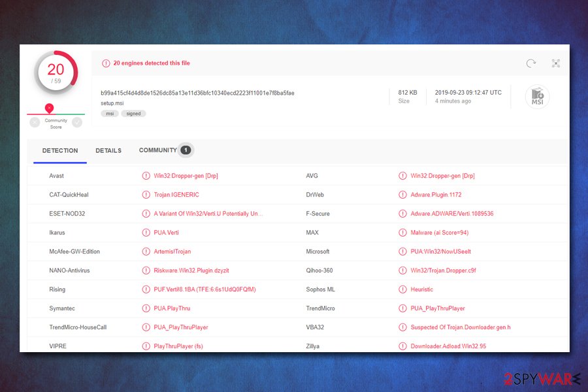Click warning icon for Sophos ML detection
588x392 pixels.
click(x=402, y=289)
